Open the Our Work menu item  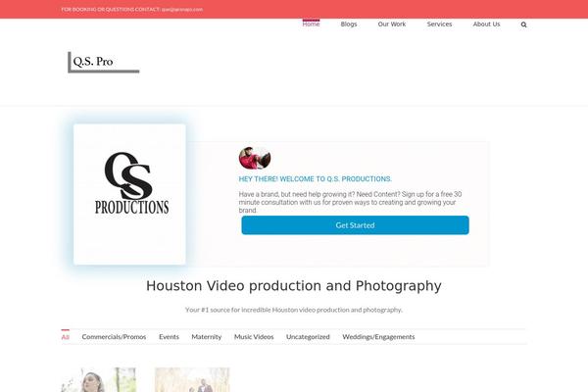(391, 24)
